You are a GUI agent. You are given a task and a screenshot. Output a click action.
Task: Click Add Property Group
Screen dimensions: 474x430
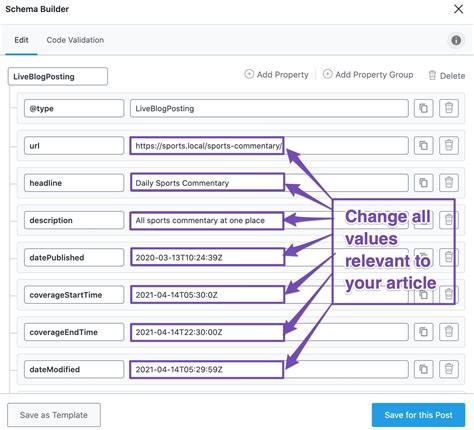coord(368,75)
